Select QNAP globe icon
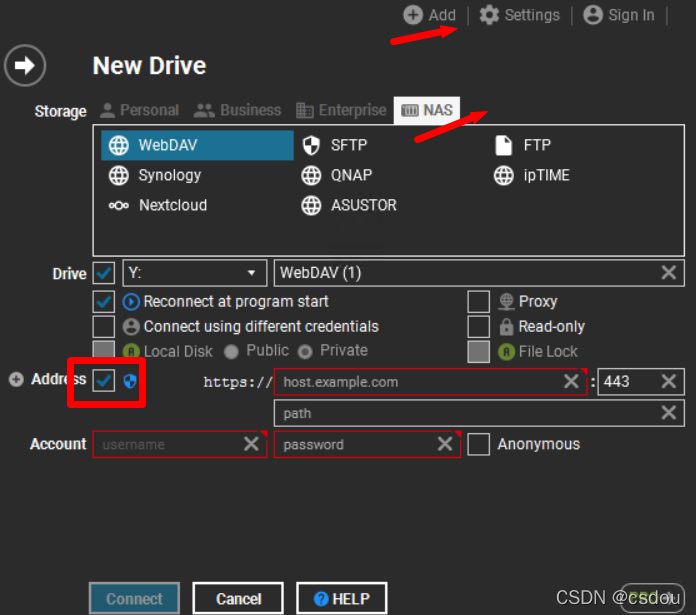This screenshot has height=615, width=696. pos(311,175)
